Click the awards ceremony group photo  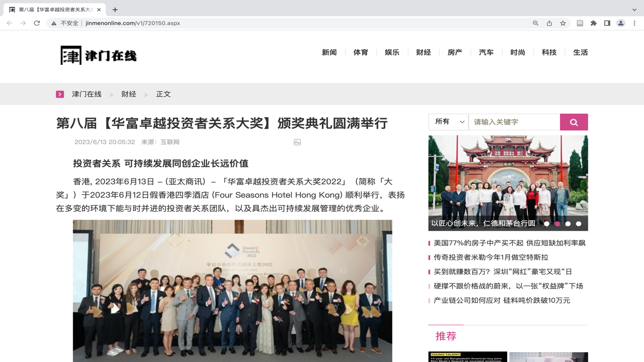coord(232,291)
